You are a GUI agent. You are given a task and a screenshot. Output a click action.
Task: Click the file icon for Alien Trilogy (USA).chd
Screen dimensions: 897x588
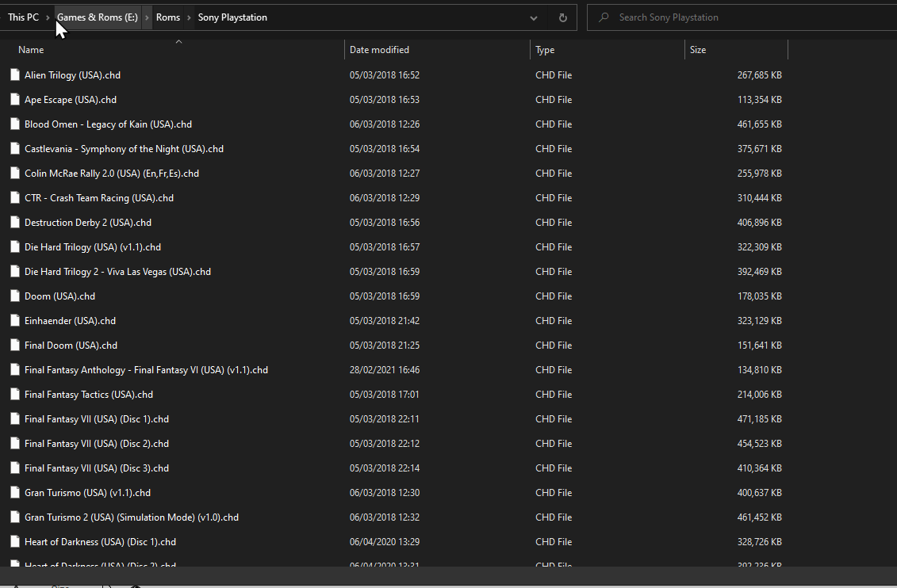(x=15, y=74)
